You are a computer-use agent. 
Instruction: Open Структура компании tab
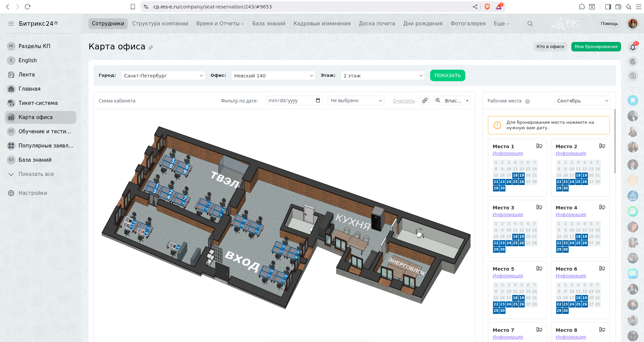point(160,24)
